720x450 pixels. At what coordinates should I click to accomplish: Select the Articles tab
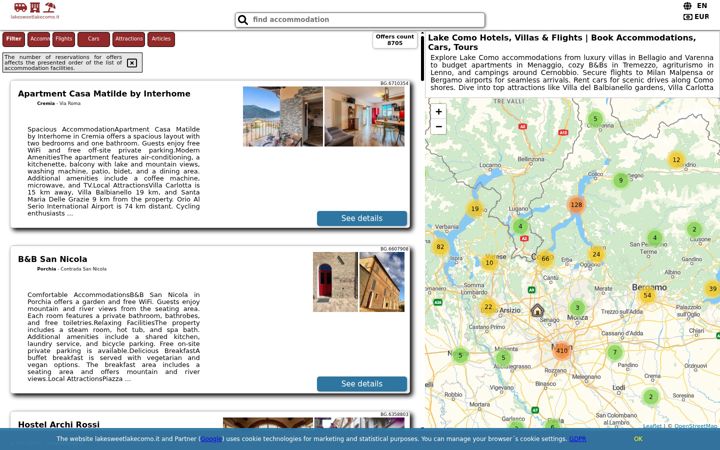(161, 39)
